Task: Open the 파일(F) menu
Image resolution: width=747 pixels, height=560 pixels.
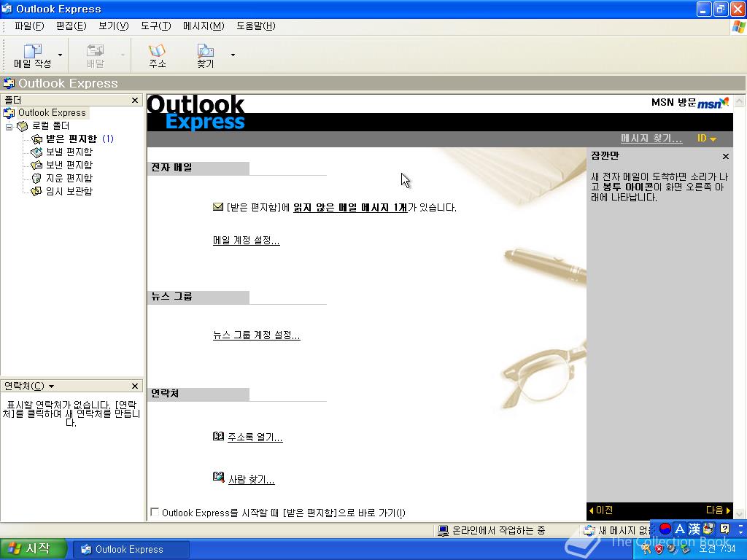Action: coord(29,26)
